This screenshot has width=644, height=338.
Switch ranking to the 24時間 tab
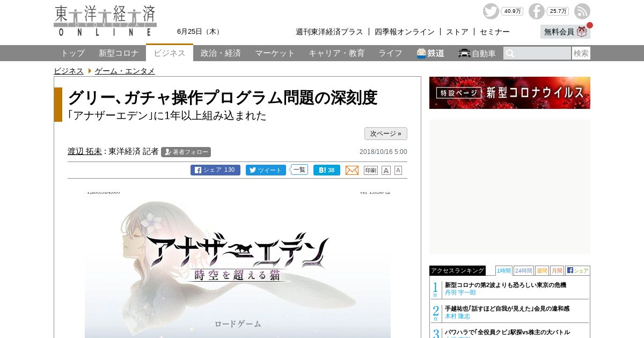(523, 270)
